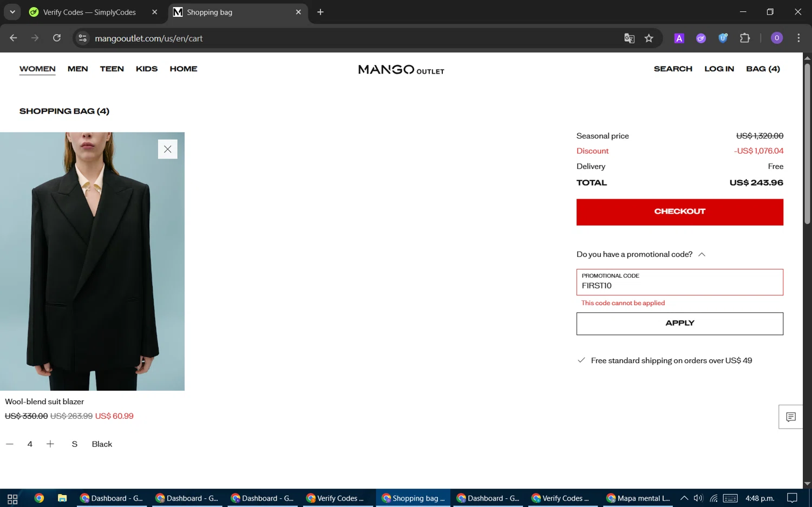
Task: Open the round purple extension icon
Action: pyautogui.click(x=701, y=38)
